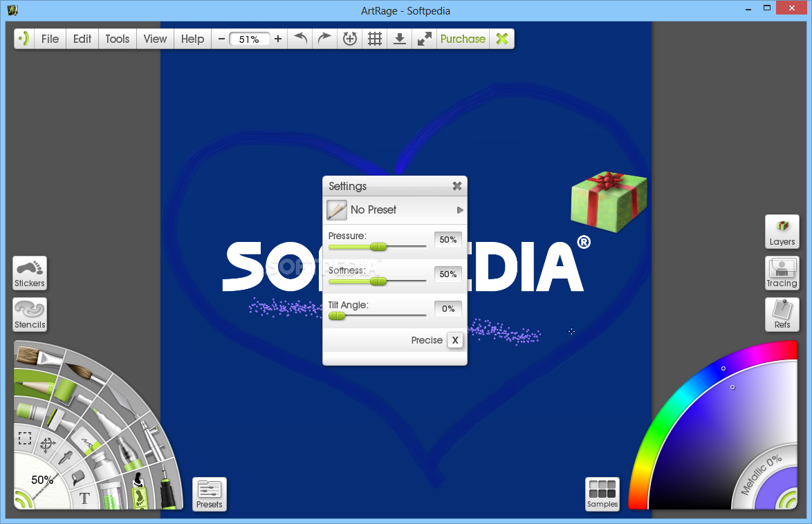Click the Tilt Angle slider handle
The image size is (812, 524).
[x=337, y=316]
